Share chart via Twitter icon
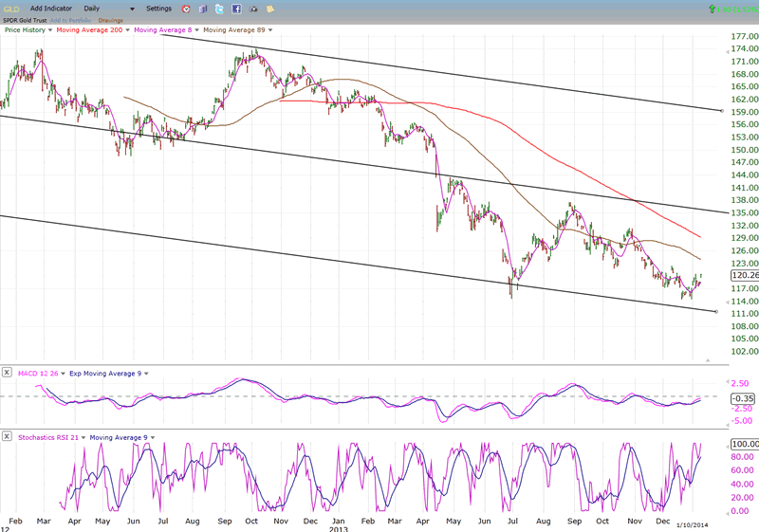Image resolution: width=759 pixels, height=532 pixels. click(x=219, y=9)
